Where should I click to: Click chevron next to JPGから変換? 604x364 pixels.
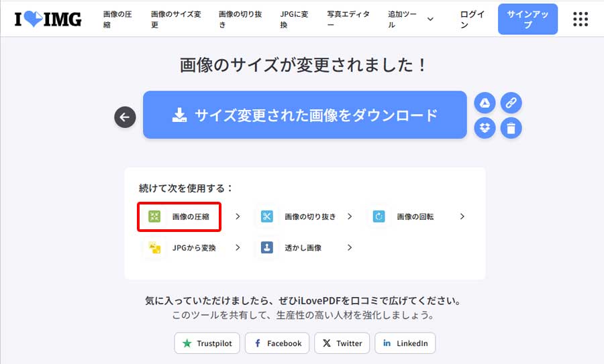click(238, 247)
